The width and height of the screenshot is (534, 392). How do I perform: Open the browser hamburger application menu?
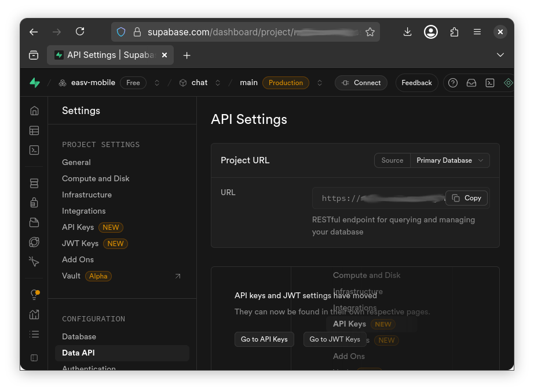(477, 32)
